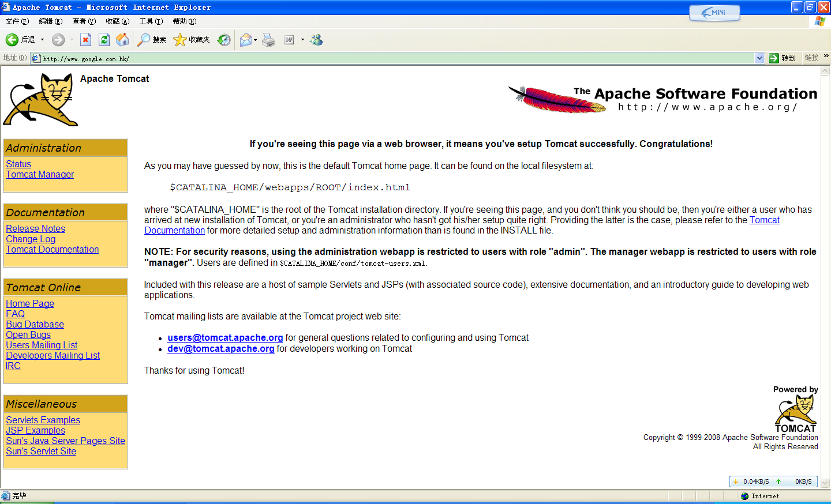Open the JSP Examples link

click(35, 431)
